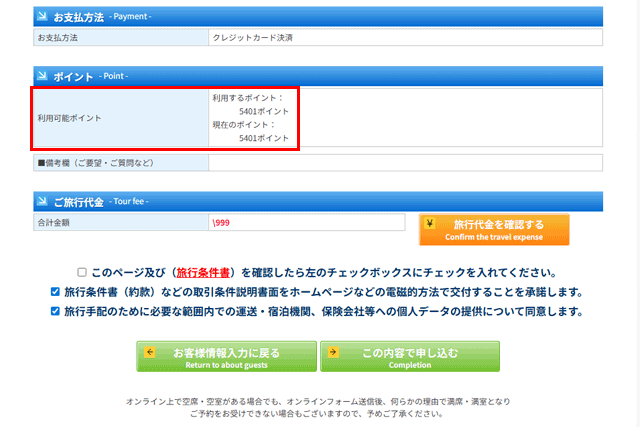Click the left arrow icon on the return button

[147, 352]
